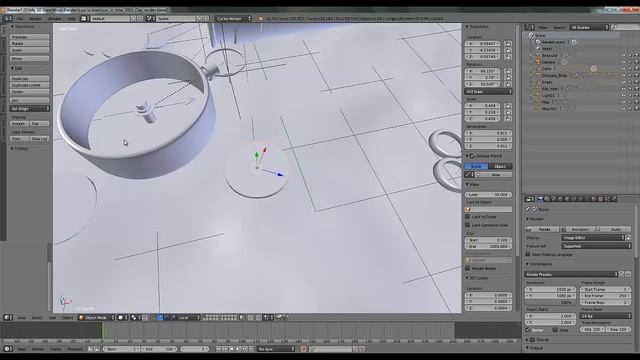
Task: Click the Delete button in tool shelf
Action: point(29,92)
